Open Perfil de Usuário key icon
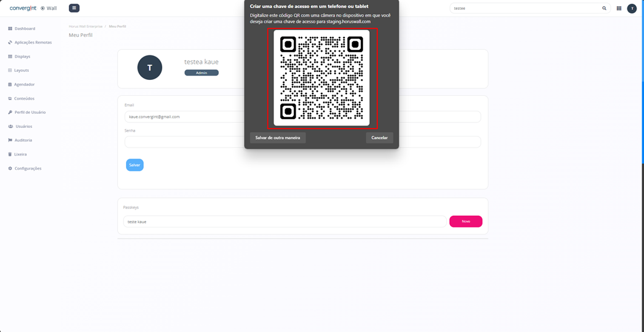Screen dimensions: 644x332 point(10,112)
